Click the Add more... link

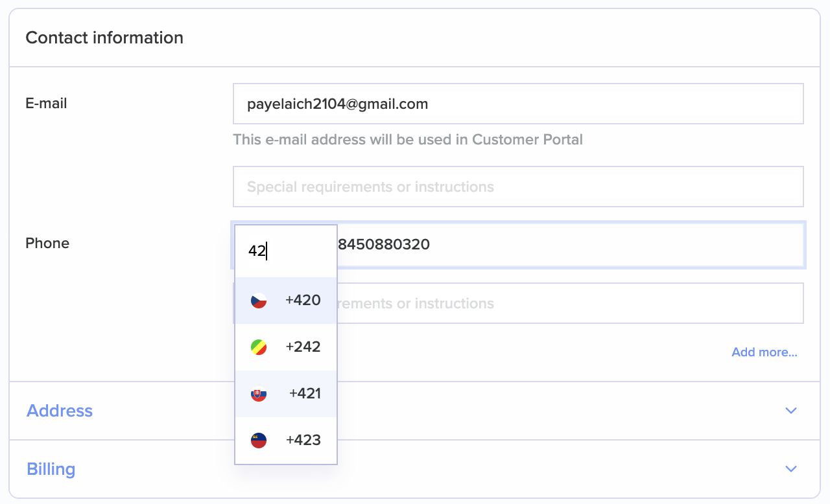pos(764,352)
